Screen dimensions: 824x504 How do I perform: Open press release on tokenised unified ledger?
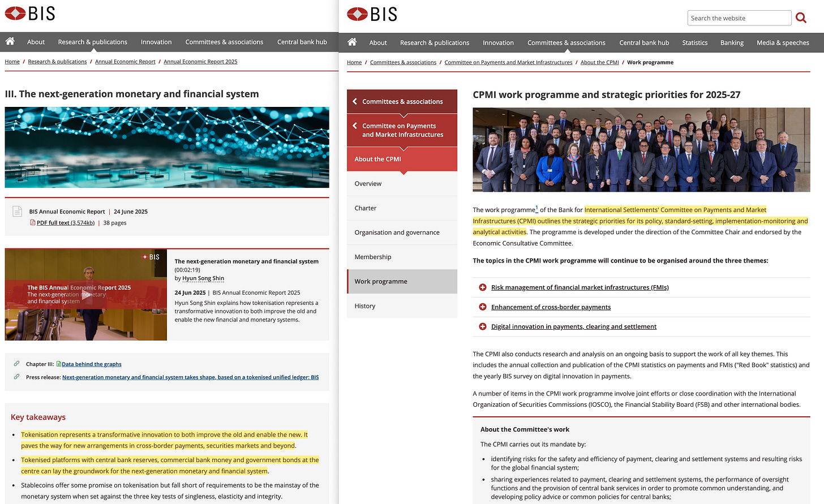click(190, 377)
